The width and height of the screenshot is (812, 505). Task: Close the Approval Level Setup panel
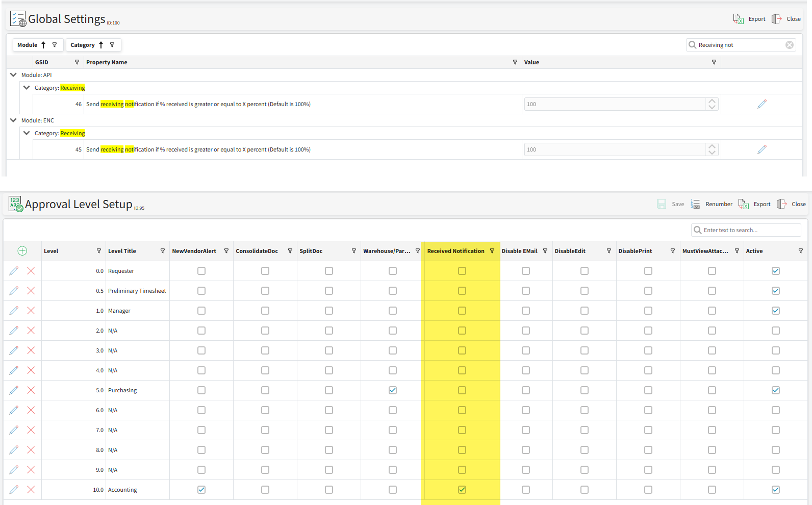tap(792, 204)
